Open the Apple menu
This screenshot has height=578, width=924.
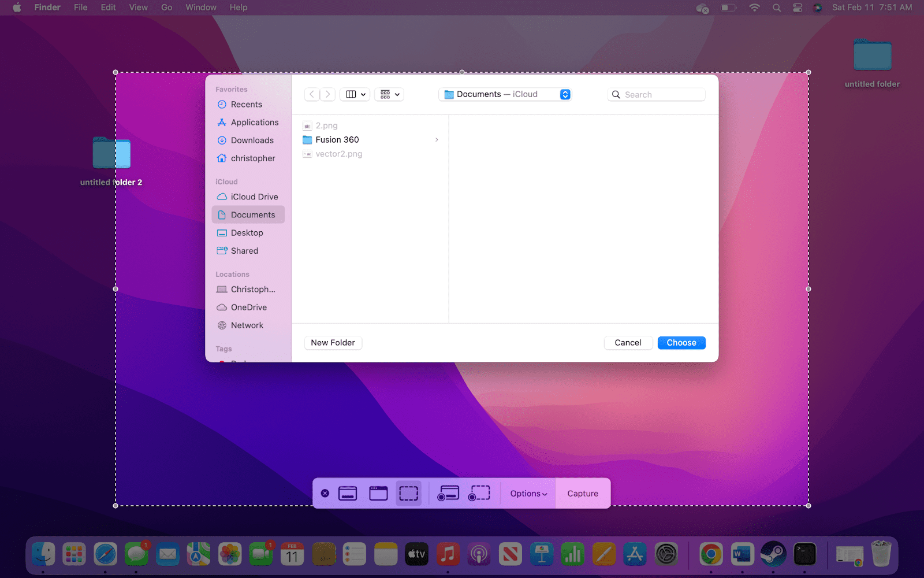click(17, 8)
